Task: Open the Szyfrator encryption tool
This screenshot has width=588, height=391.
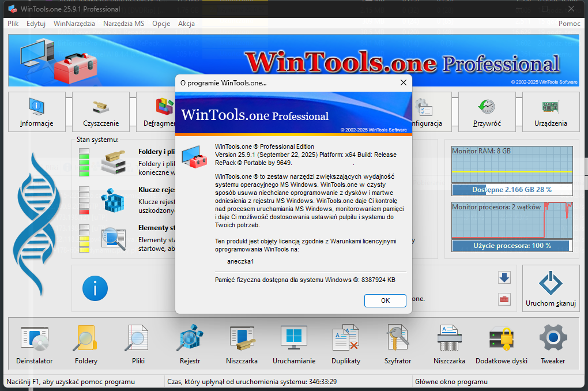Action: (398, 344)
